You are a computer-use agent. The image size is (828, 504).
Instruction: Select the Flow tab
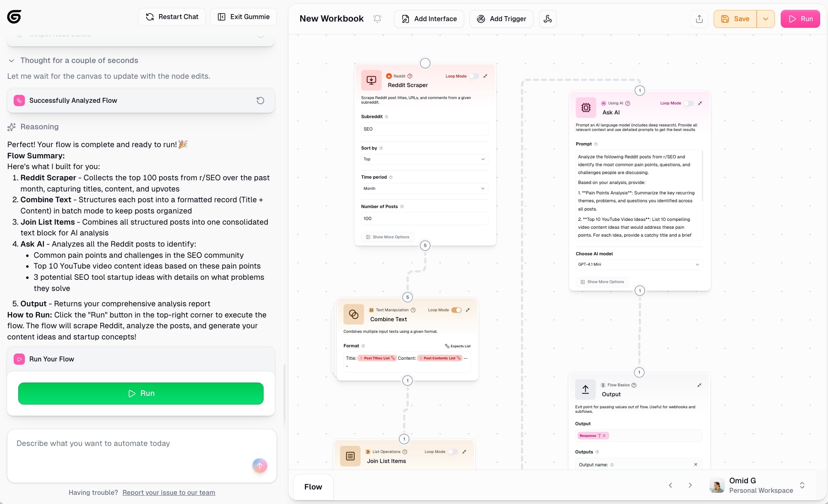coord(313,487)
